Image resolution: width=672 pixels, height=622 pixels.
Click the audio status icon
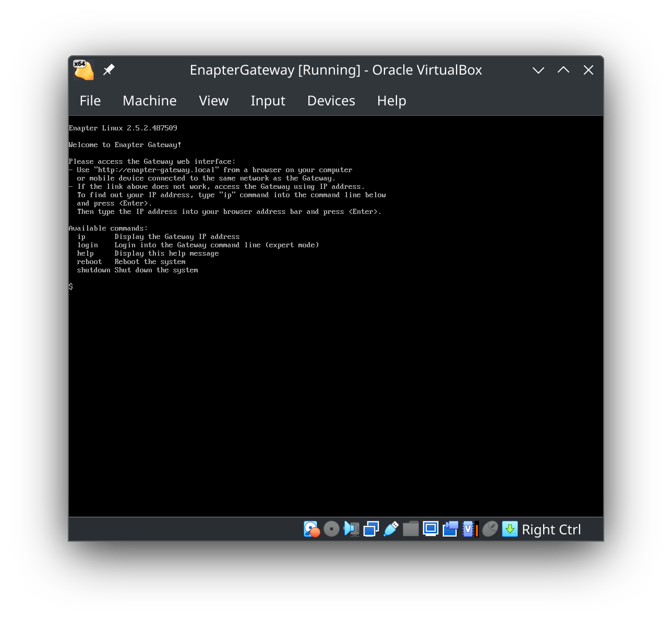[x=351, y=529]
